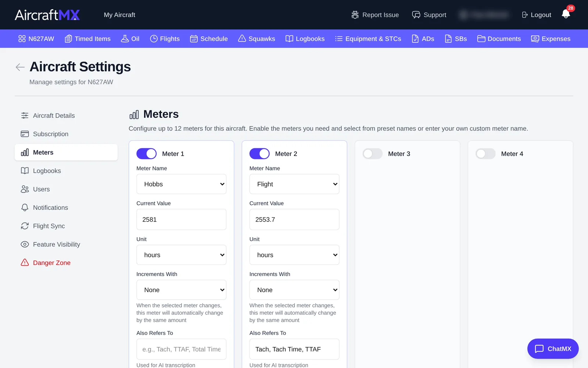The height and width of the screenshot is (368, 588).
Task: Open Meter 2 Increments With dropdown
Action: pos(294,290)
